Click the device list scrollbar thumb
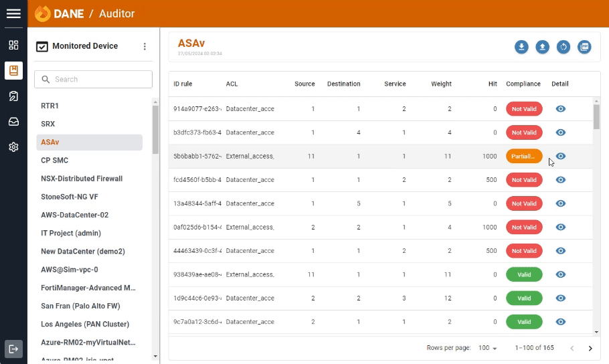 (155, 130)
